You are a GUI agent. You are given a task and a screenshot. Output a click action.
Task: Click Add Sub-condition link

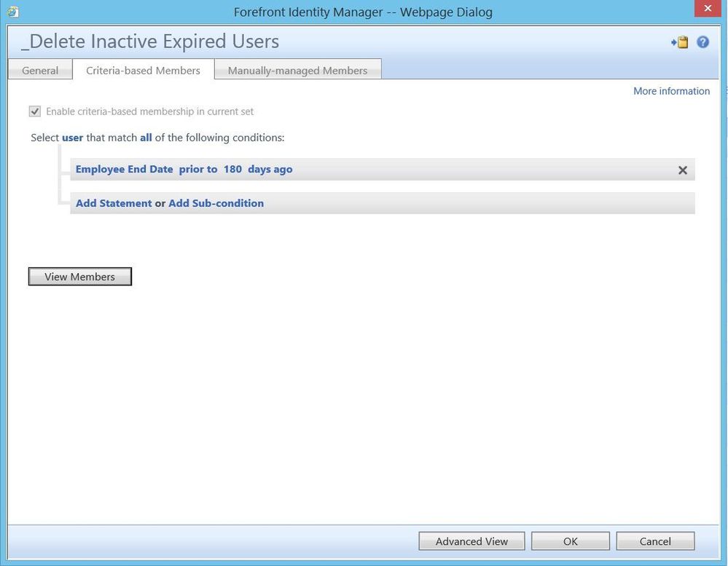tap(216, 203)
